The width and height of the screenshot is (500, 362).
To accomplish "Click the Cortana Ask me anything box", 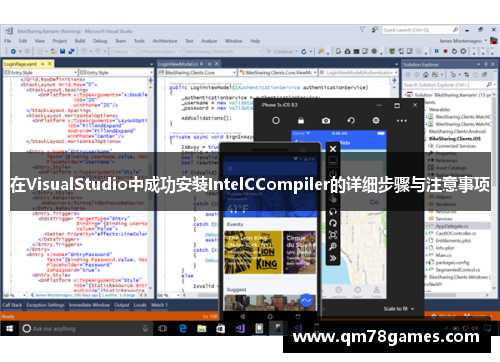I will click(85, 329).
